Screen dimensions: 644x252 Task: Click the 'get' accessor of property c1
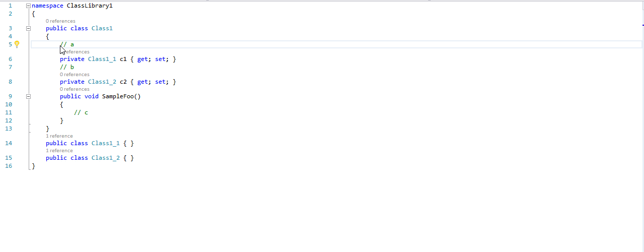point(142,59)
